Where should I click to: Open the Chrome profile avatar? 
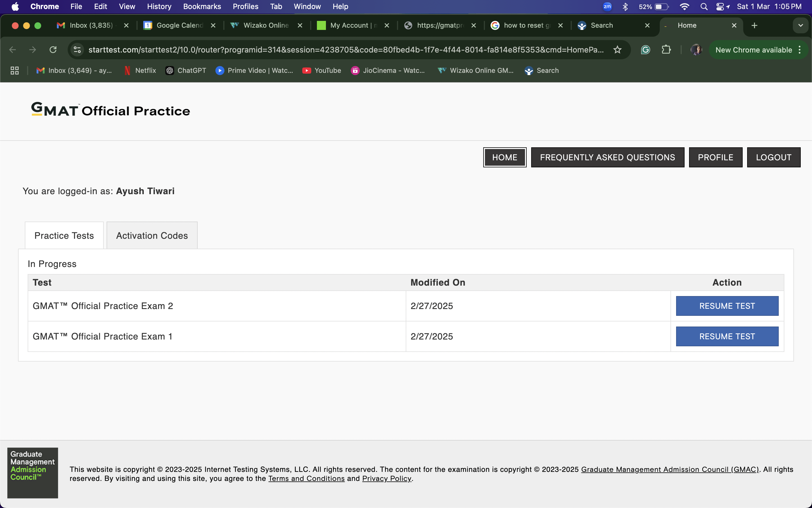coord(696,50)
